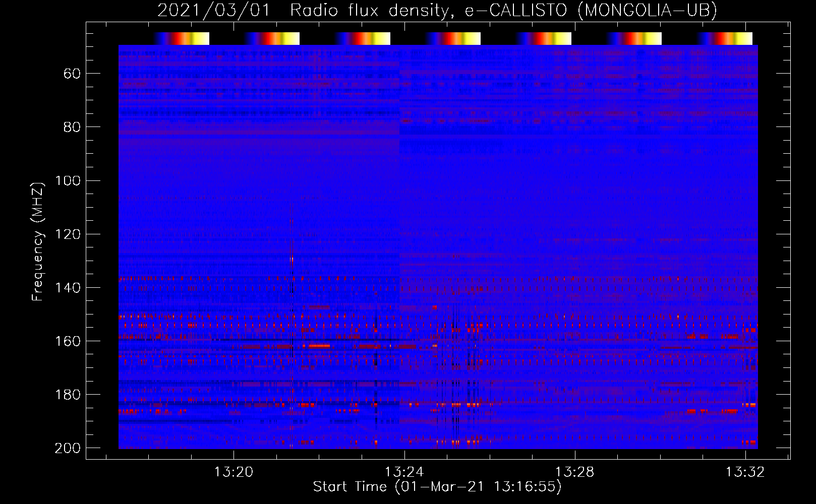Click the fourth (middle) color scale bar
The height and width of the screenshot is (504, 816).
[453, 38]
